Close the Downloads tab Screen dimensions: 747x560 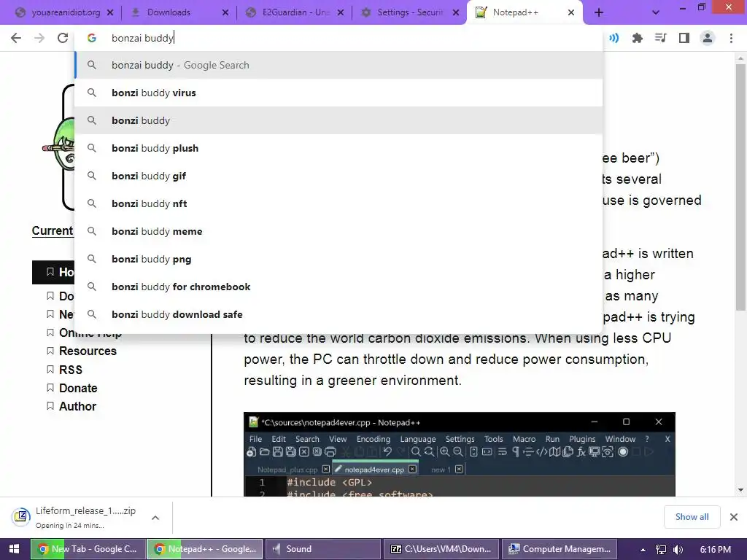[x=225, y=13]
